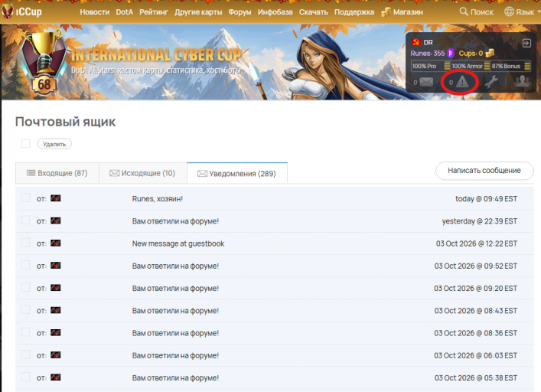Open Другие карты menu item
This screenshot has width=541, height=392.
click(x=198, y=12)
